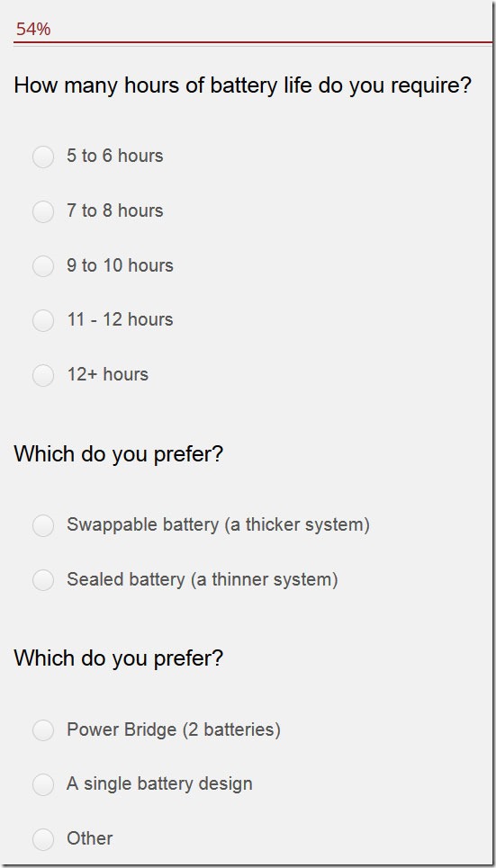Select the Swappable battery radio circle

pyautogui.click(x=43, y=525)
